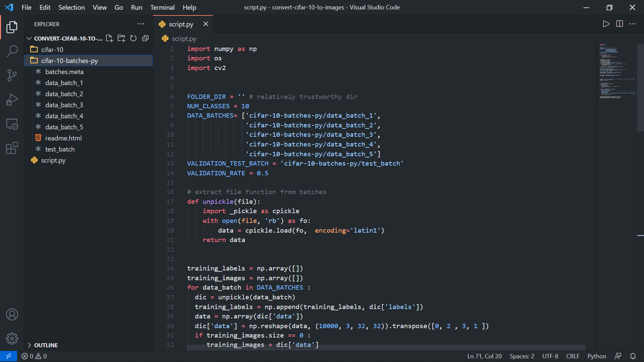Viewport: 644px width, 362px height.
Task: Open Source Control view
Action: (12, 75)
